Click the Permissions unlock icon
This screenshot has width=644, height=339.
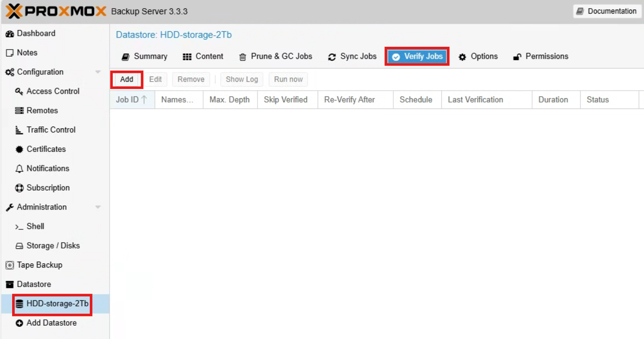point(517,57)
